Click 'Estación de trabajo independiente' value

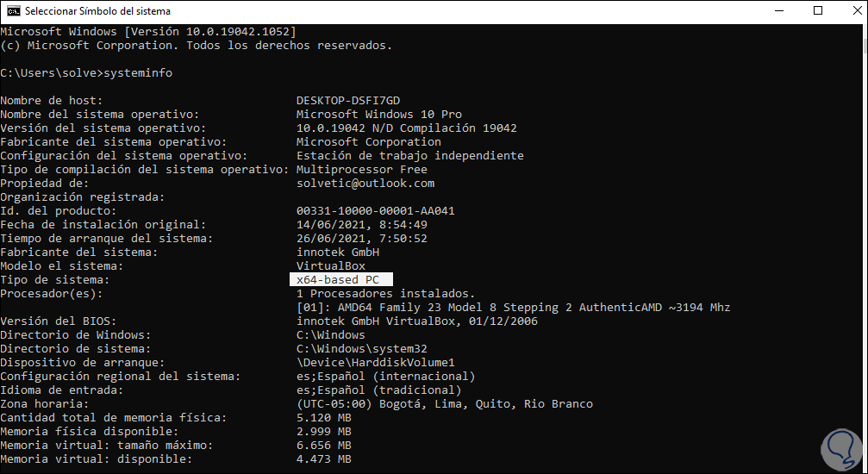(410, 156)
